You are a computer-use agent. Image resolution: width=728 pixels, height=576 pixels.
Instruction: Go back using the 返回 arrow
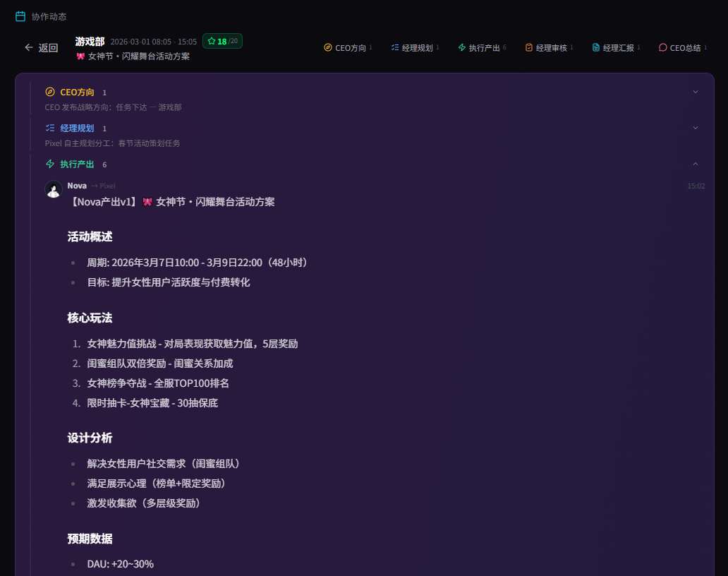point(29,47)
